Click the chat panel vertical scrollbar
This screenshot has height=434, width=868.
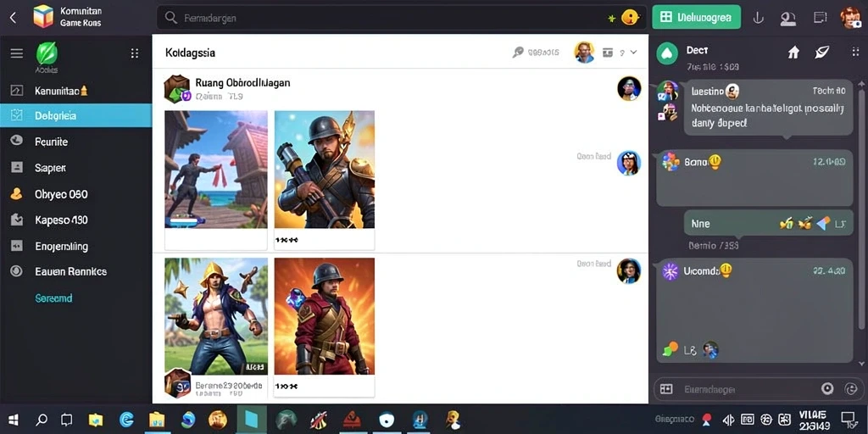[x=861, y=221]
